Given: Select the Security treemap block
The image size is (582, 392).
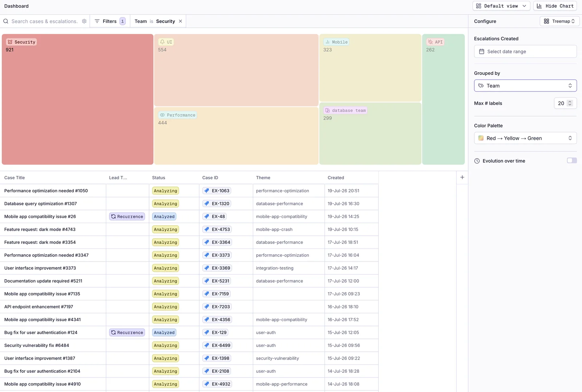Looking at the screenshot, I should (77, 99).
